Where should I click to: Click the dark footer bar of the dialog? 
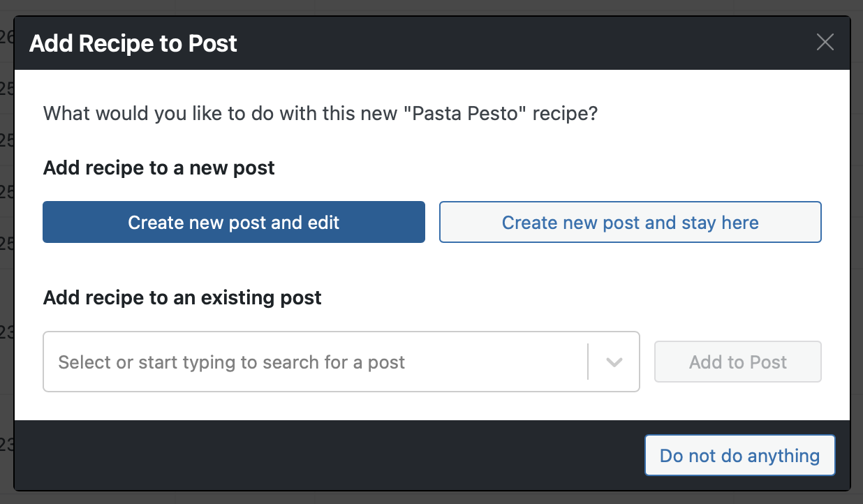click(314, 455)
